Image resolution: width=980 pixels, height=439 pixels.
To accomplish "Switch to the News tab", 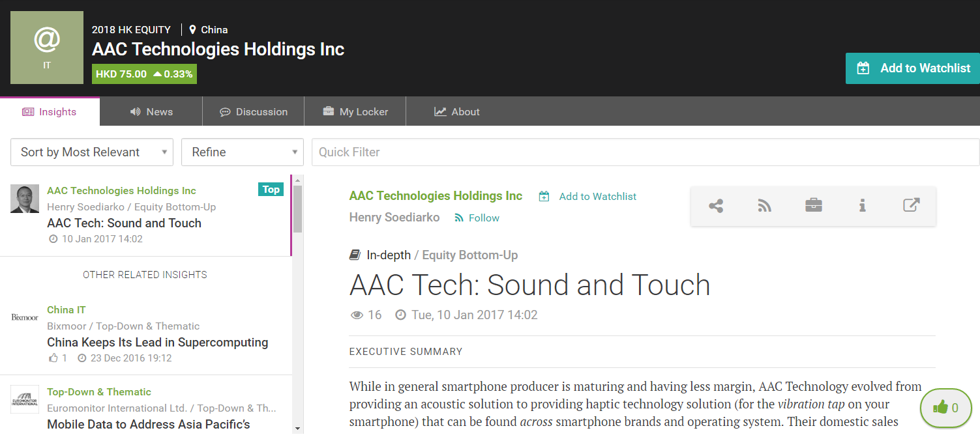I will pos(151,112).
